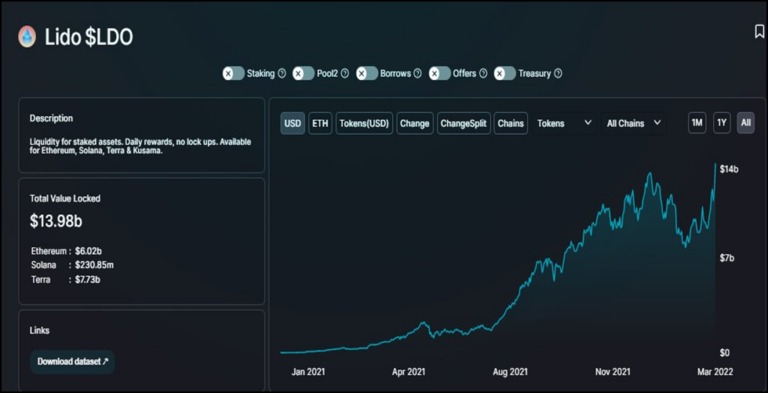The width and height of the screenshot is (768, 393).
Task: Toggle the Borrows switch
Action: coord(367,74)
